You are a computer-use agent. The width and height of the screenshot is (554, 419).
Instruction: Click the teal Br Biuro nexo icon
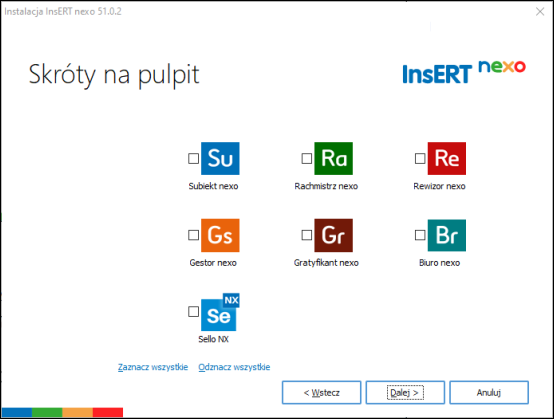[x=447, y=235]
